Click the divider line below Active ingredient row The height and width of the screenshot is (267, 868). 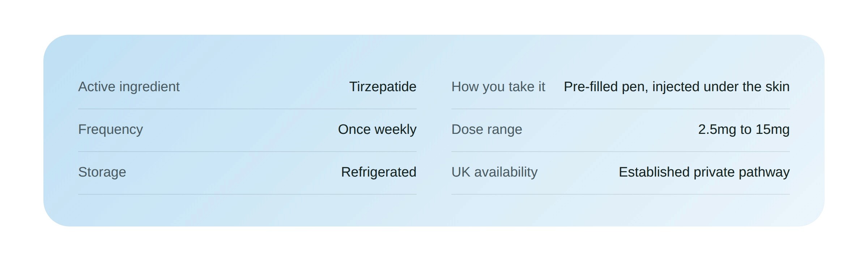tap(247, 109)
